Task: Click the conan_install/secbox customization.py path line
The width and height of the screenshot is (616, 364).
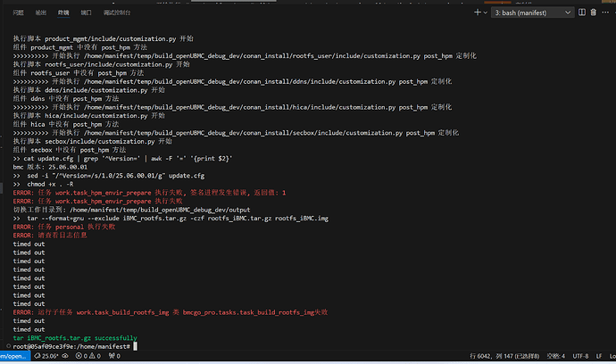Action: pos(236,133)
